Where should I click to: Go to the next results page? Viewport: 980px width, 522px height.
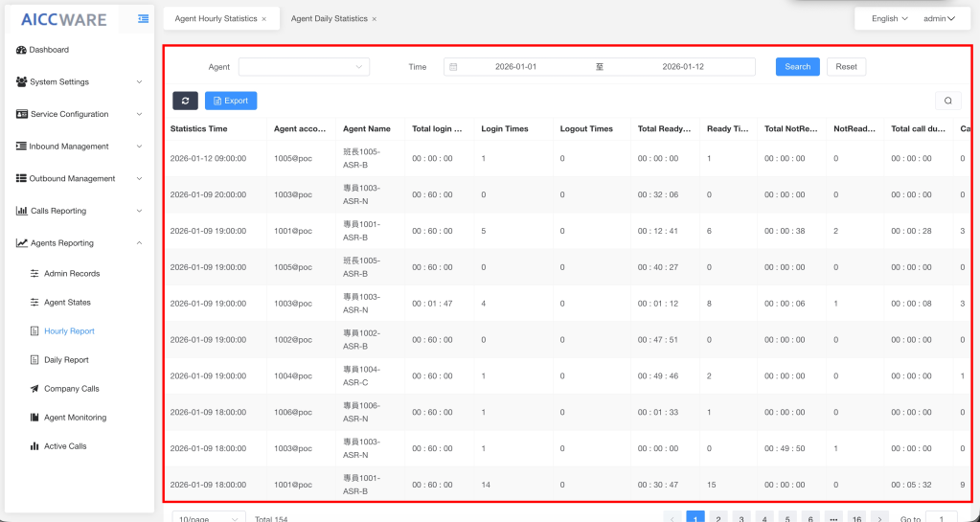click(x=879, y=518)
